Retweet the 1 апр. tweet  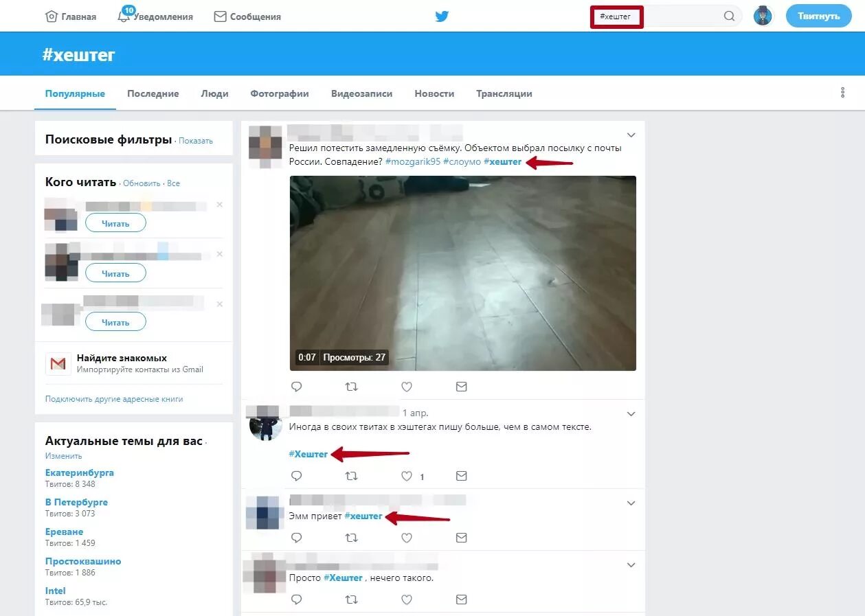pos(351,476)
